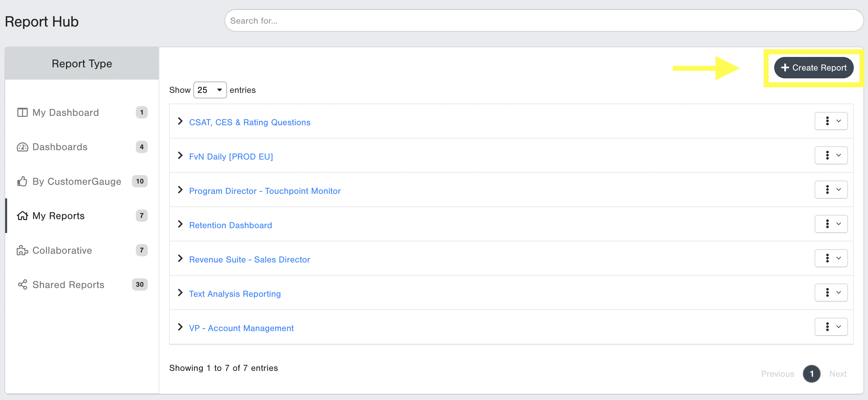
Task: Open the Show entries count dropdown
Action: point(210,90)
